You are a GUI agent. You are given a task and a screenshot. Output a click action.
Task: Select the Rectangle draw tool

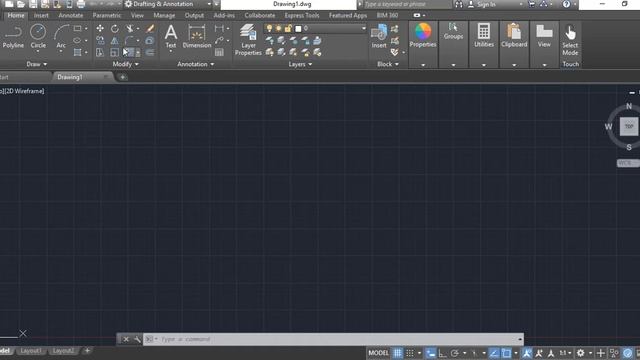pyautogui.click(x=77, y=29)
